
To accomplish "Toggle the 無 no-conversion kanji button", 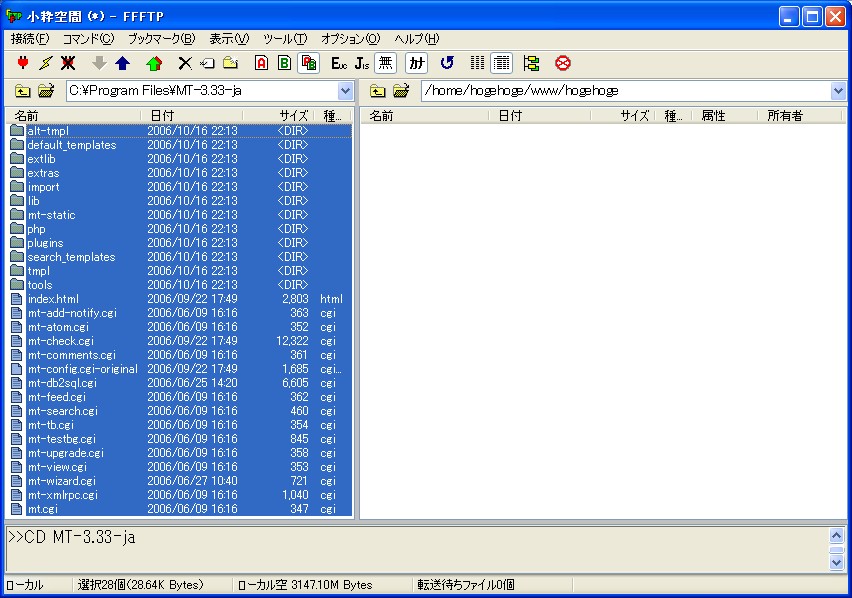I will pyautogui.click(x=385, y=63).
